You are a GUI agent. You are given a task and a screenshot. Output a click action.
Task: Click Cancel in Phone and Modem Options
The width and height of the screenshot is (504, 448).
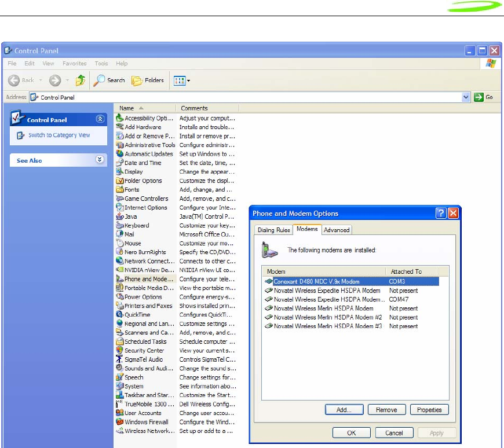tap(394, 433)
